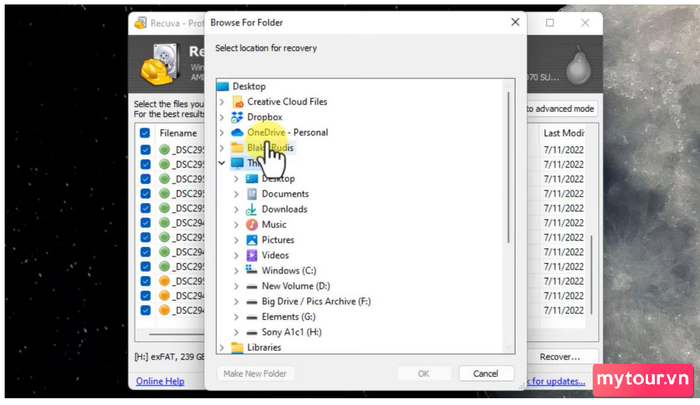Expand the OneDrive - Personal node

(222, 133)
